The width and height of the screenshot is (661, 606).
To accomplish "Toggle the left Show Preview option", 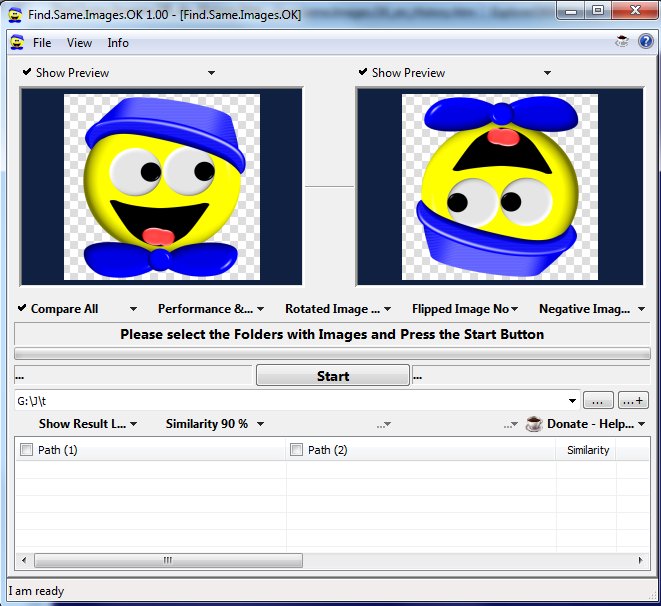I will point(65,73).
